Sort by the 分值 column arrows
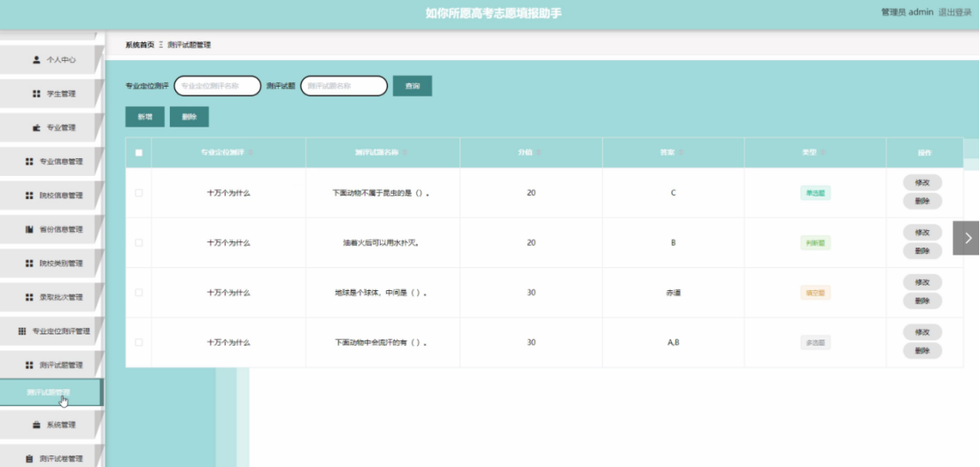This screenshot has height=467, width=980. coord(539,152)
